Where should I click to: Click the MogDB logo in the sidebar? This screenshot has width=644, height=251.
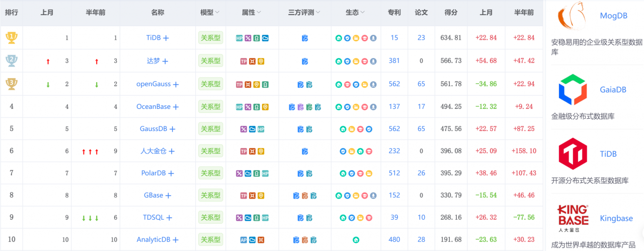(573, 16)
